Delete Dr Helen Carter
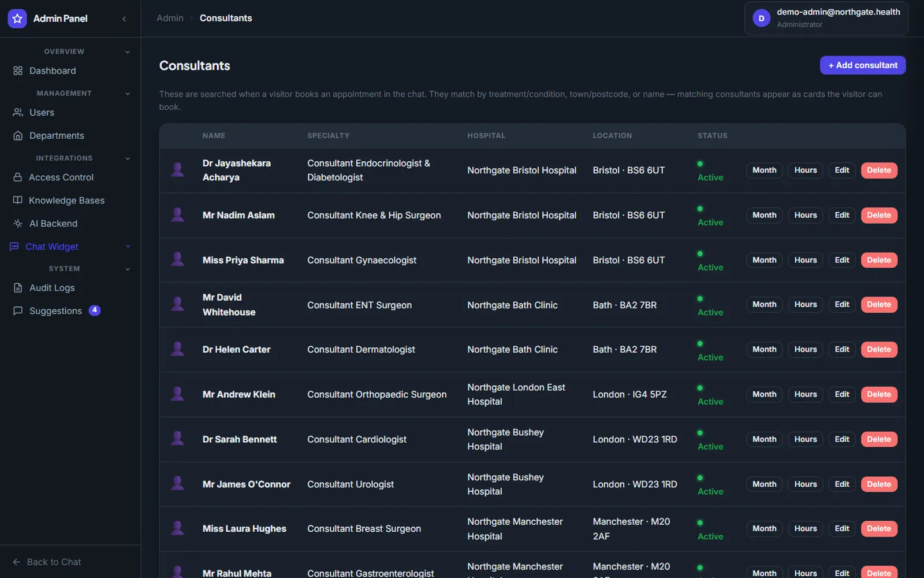 point(878,349)
